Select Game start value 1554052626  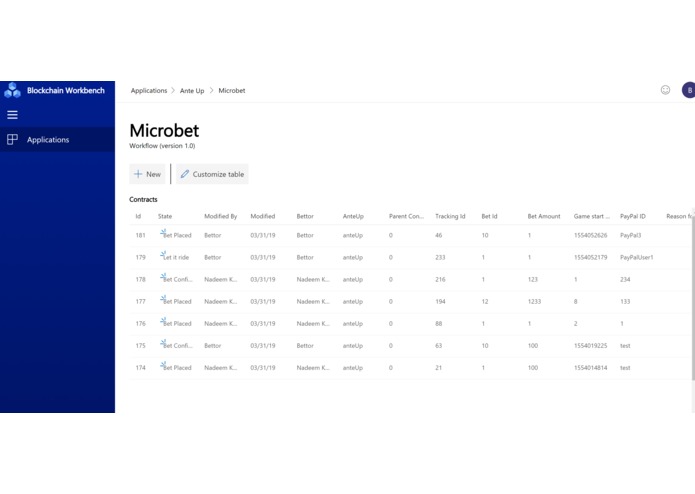pyautogui.click(x=590, y=235)
